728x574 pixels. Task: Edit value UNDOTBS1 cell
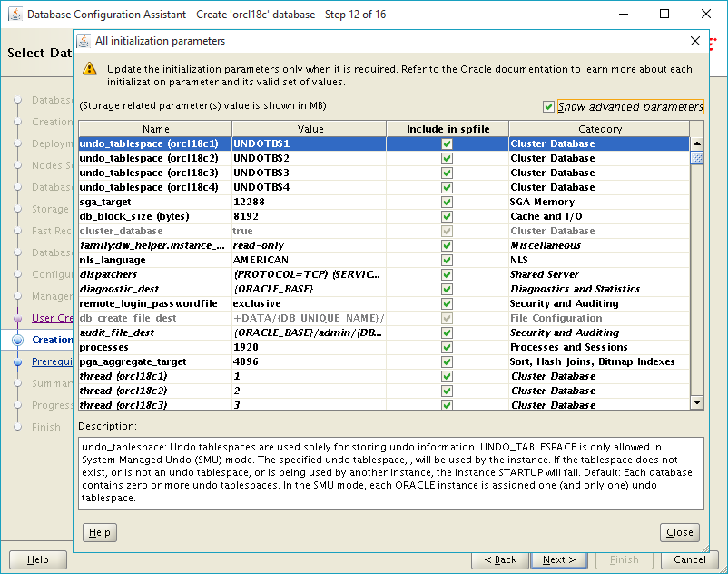click(310, 144)
